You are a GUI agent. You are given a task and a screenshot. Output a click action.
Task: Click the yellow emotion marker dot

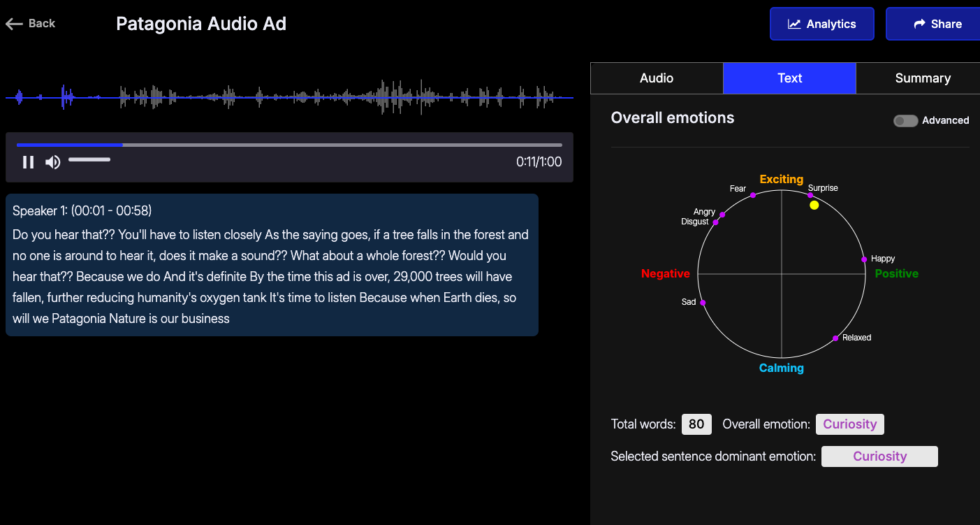point(814,205)
